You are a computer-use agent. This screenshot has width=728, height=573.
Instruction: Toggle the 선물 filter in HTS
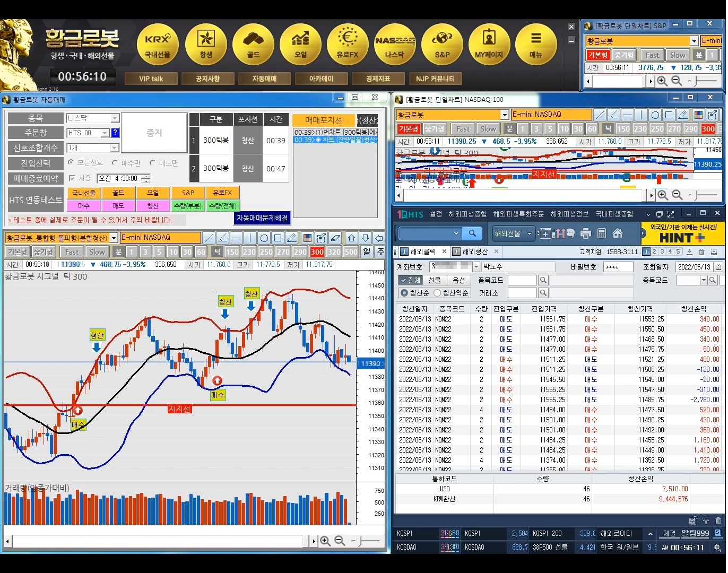point(435,280)
